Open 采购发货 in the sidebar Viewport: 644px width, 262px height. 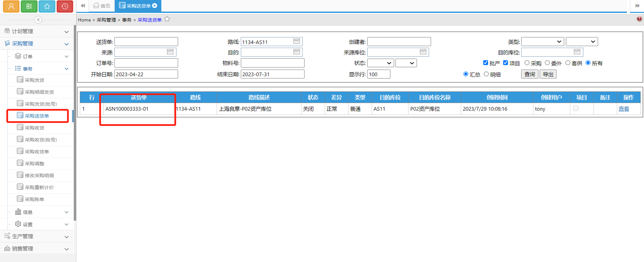point(35,80)
